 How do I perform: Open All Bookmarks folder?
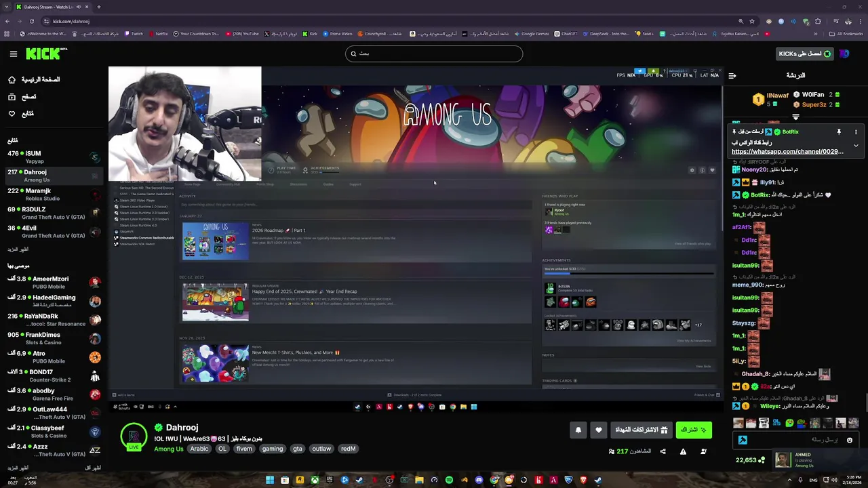pos(846,34)
